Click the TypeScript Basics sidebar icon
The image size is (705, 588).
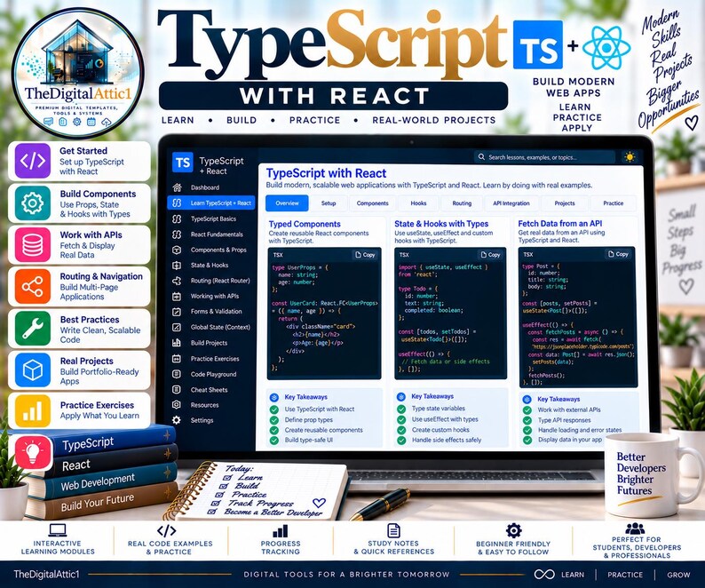(x=177, y=219)
